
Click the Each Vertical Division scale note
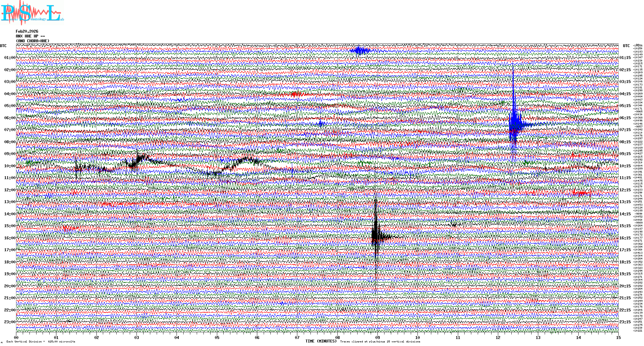coord(41,342)
